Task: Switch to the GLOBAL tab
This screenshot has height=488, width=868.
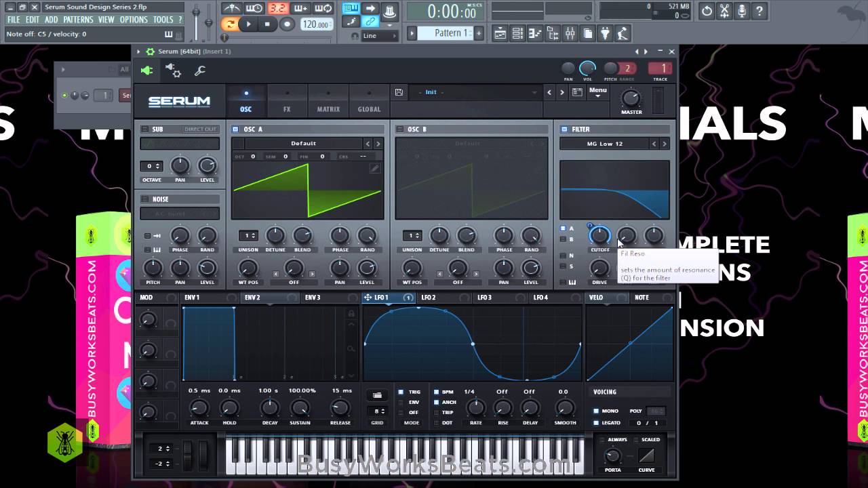Action: [x=370, y=102]
